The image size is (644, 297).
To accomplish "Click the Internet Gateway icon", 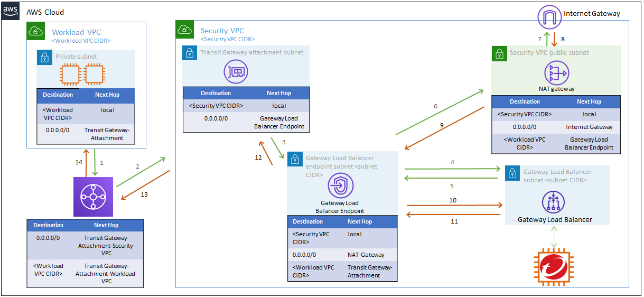I will (548, 17).
